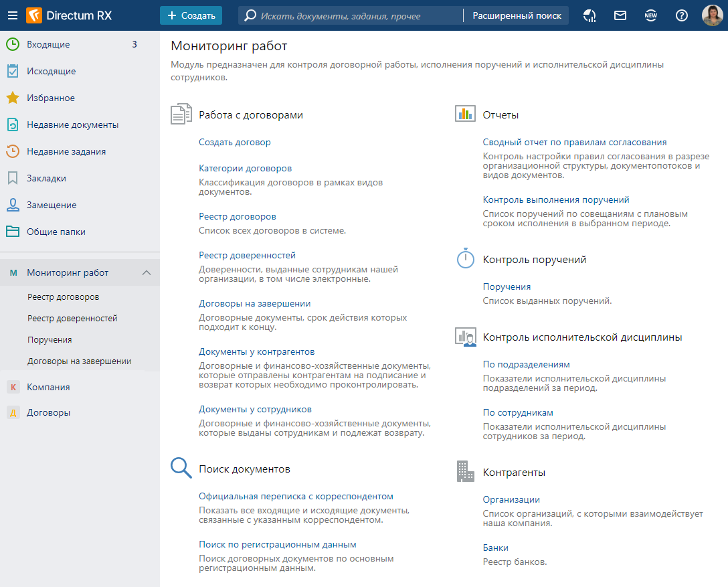728x587 pixels.
Task: Click the Общие папки folder icon
Action: click(13, 232)
